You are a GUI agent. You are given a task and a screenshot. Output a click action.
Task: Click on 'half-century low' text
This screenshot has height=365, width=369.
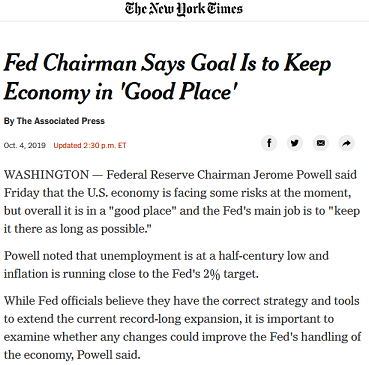click(x=262, y=256)
